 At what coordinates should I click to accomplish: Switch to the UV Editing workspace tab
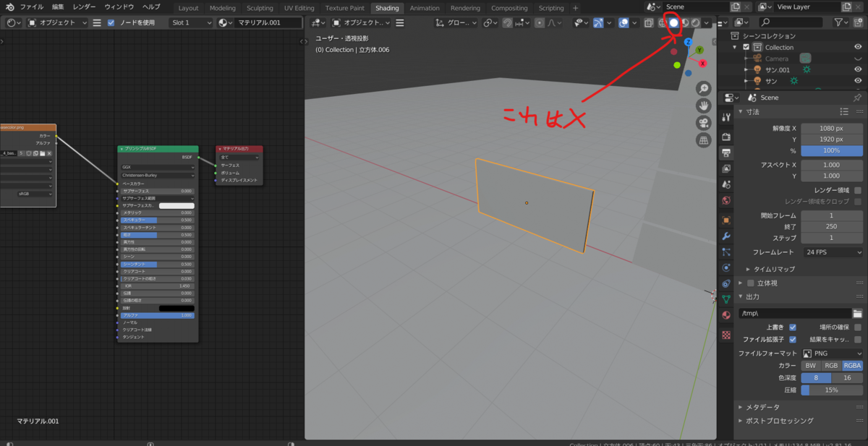299,8
